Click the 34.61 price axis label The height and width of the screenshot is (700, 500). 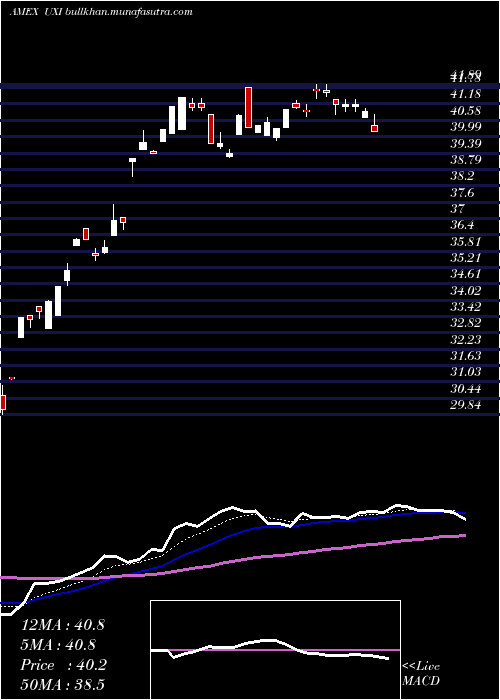pos(465,274)
